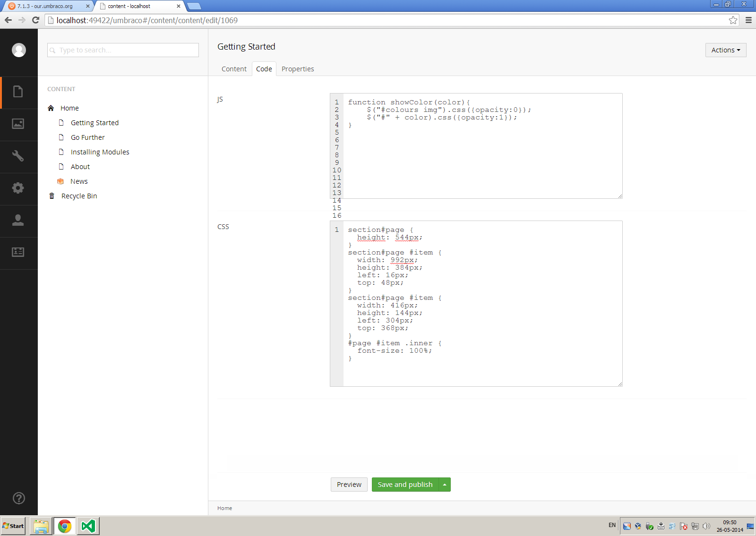Click the Home house icon in tree
The width and height of the screenshot is (756, 536).
coord(51,108)
